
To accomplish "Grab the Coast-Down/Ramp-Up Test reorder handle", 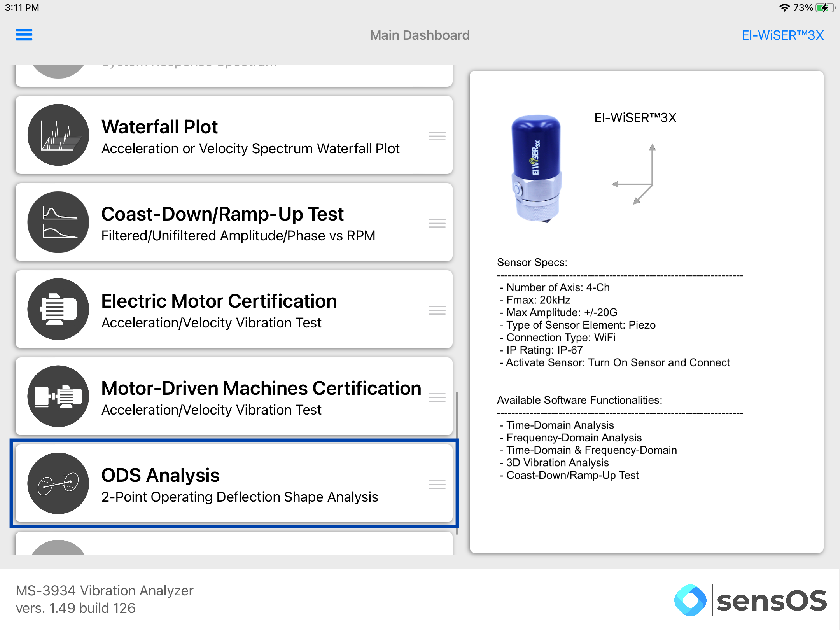I will coord(437,223).
